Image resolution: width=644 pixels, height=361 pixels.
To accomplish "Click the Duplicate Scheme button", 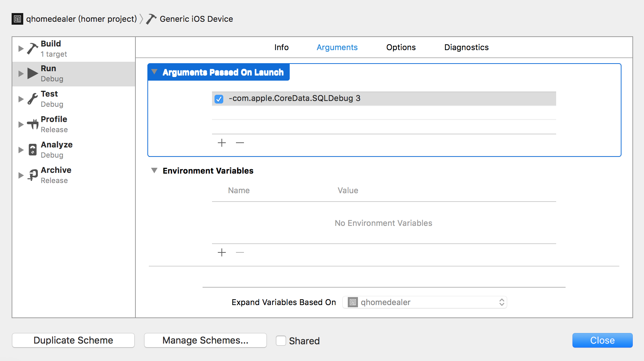I will 73,340.
